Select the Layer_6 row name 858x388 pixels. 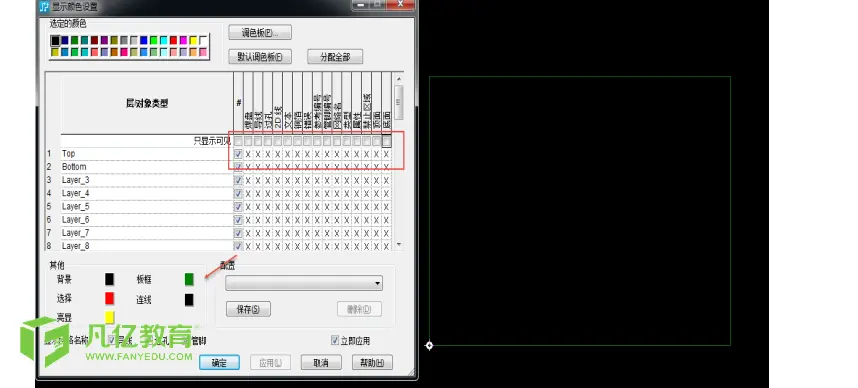76,219
